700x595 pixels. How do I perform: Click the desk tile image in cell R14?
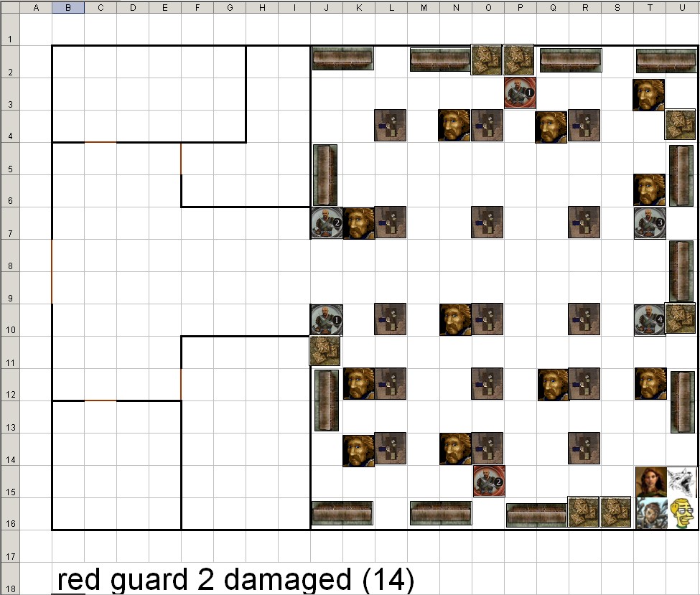click(584, 448)
